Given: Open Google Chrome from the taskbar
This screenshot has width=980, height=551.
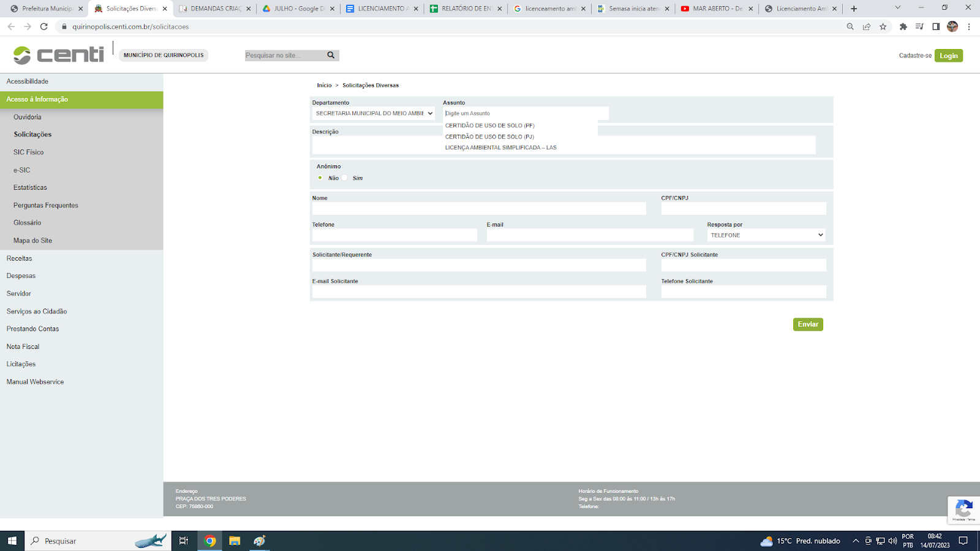Looking at the screenshot, I should tap(210, 541).
